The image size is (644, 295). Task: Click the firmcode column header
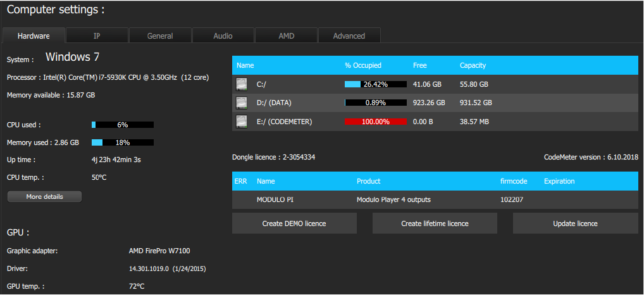514,181
